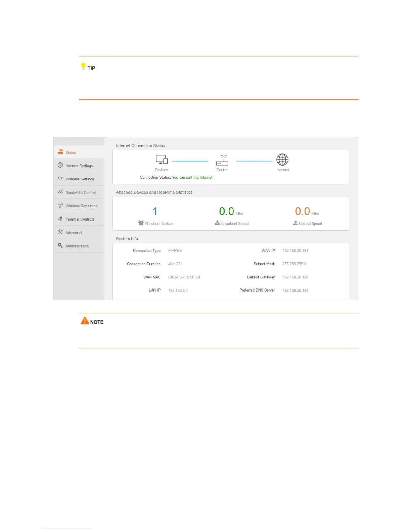Click the Administration gears icon

[x=60, y=245]
